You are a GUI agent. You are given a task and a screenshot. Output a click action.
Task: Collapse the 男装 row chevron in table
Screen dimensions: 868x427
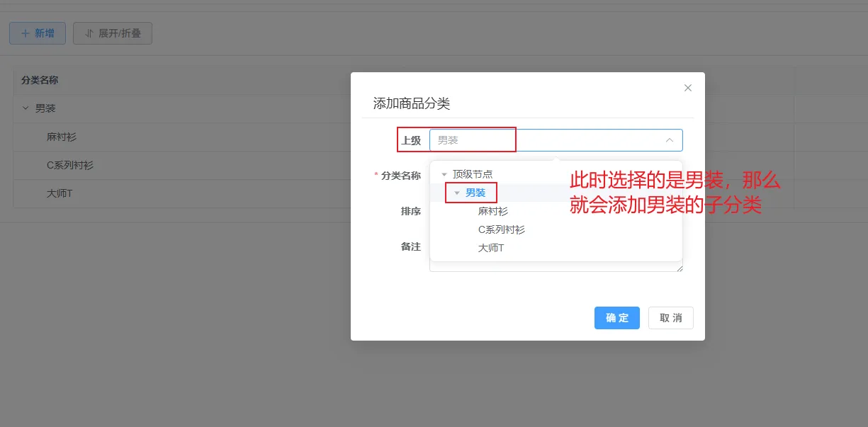pyautogui.click(x=26, y=108)
